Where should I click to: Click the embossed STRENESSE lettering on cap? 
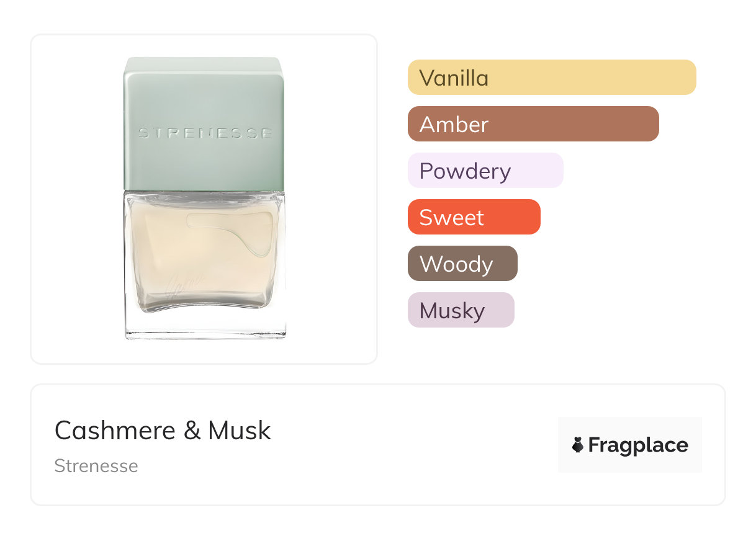[x=204, y=133]
